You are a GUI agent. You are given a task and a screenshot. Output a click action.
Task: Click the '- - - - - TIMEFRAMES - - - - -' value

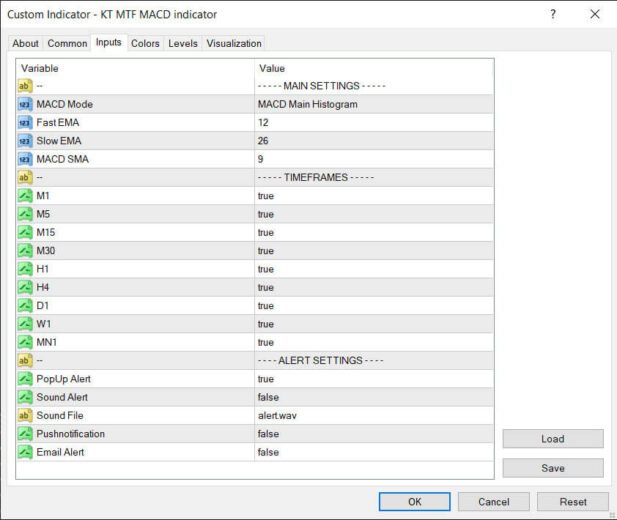click(316, 178)
